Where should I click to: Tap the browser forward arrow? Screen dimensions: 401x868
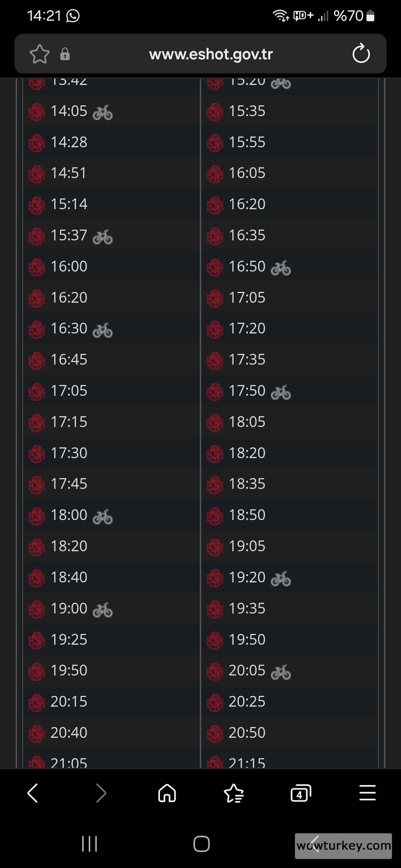[101, 793]
